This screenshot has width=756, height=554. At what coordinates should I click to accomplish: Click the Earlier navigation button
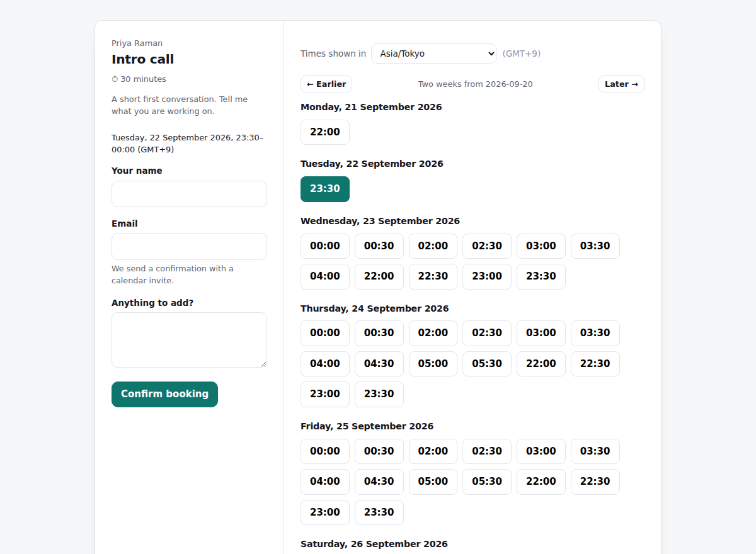(326, 84)
